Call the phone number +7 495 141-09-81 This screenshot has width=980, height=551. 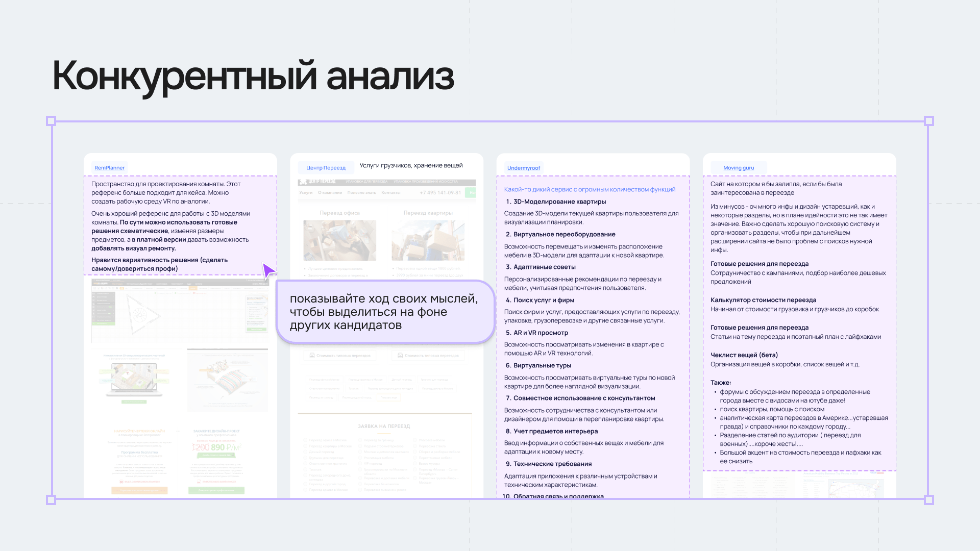tap(440, 192)
